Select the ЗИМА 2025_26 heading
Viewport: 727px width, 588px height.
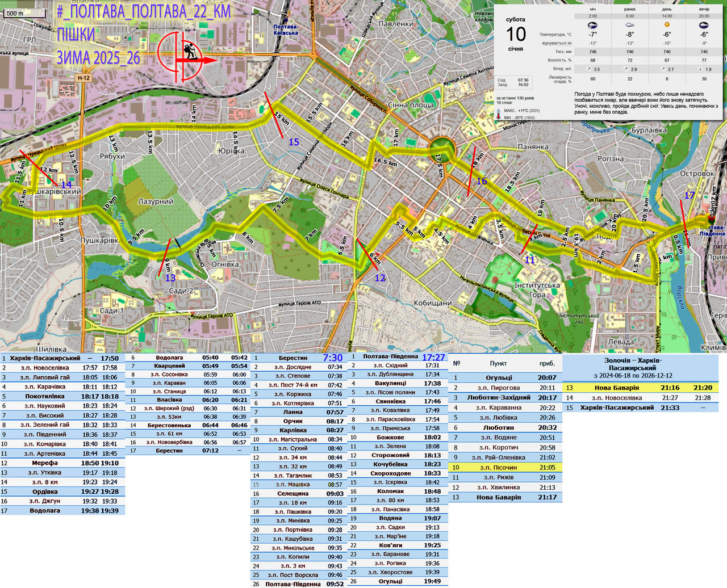(x=98, y=57)
